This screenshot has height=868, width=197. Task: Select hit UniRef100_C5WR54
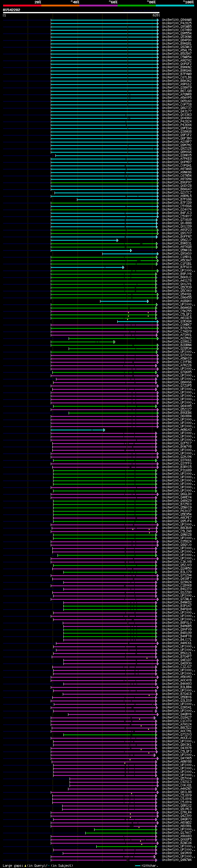(177, 57)
